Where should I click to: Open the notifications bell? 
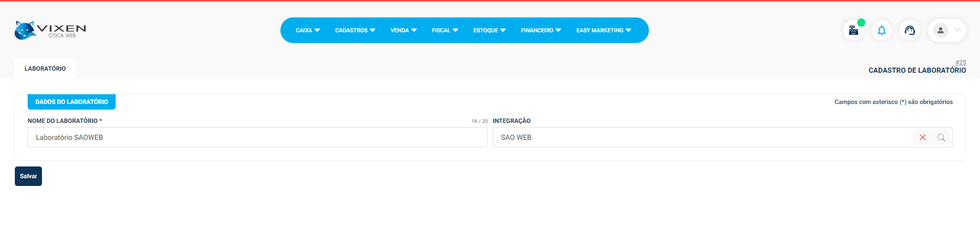pyautogui.click(x=881, y=30)
